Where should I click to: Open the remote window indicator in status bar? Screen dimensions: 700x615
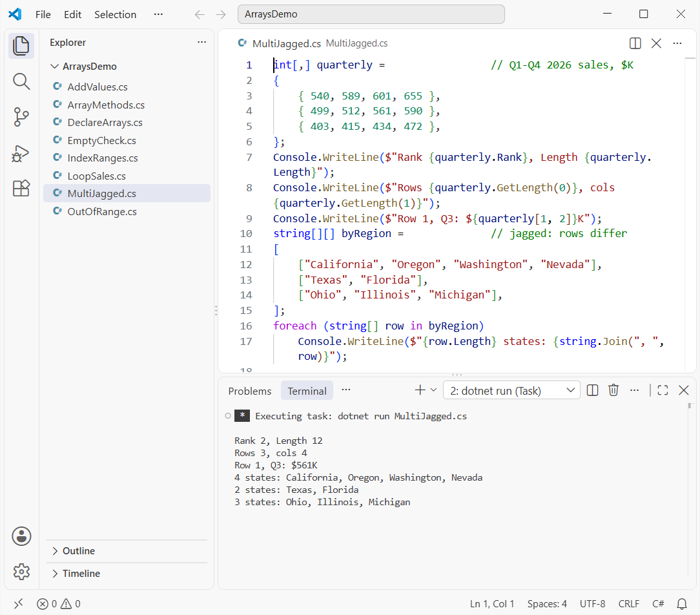[18, 604]
